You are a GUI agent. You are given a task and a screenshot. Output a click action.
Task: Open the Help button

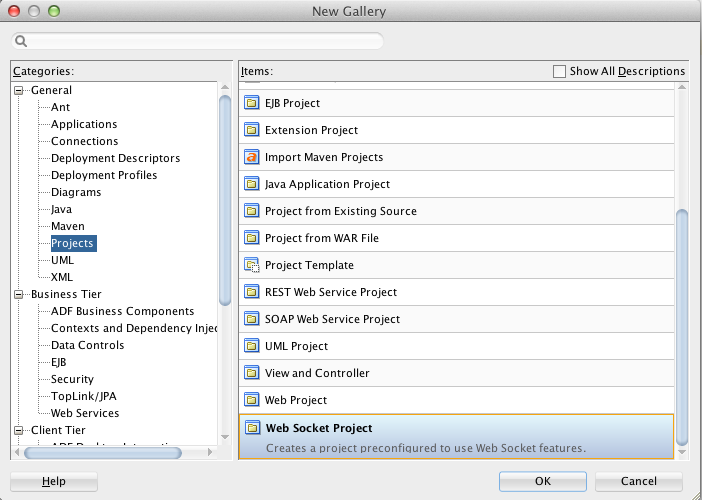[54, 481]
